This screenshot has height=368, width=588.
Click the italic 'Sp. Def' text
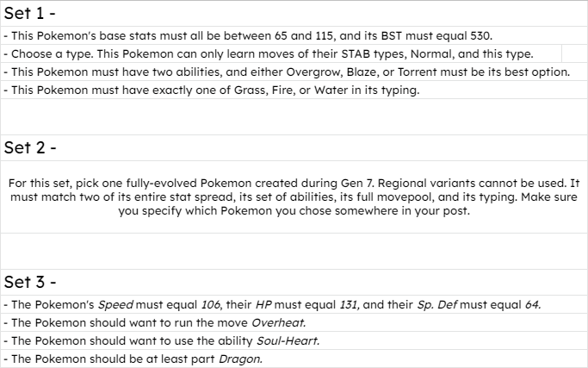click(x=436, y=304)
